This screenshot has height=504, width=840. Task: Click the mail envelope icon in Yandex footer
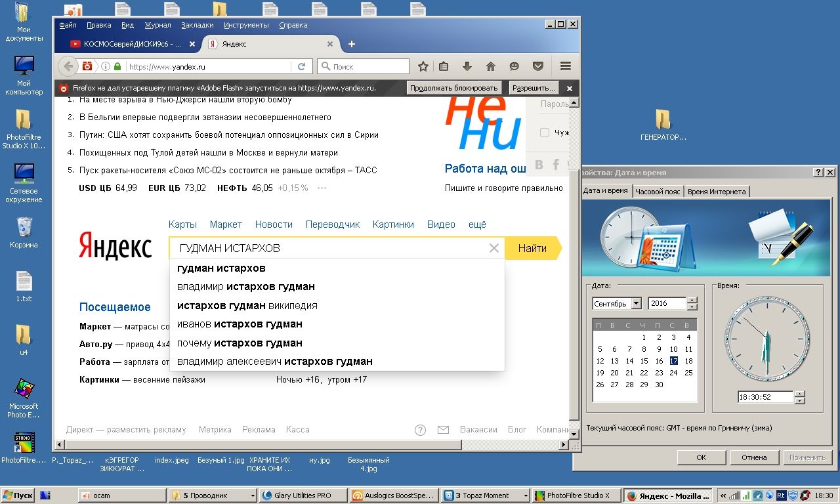point(443,430)
